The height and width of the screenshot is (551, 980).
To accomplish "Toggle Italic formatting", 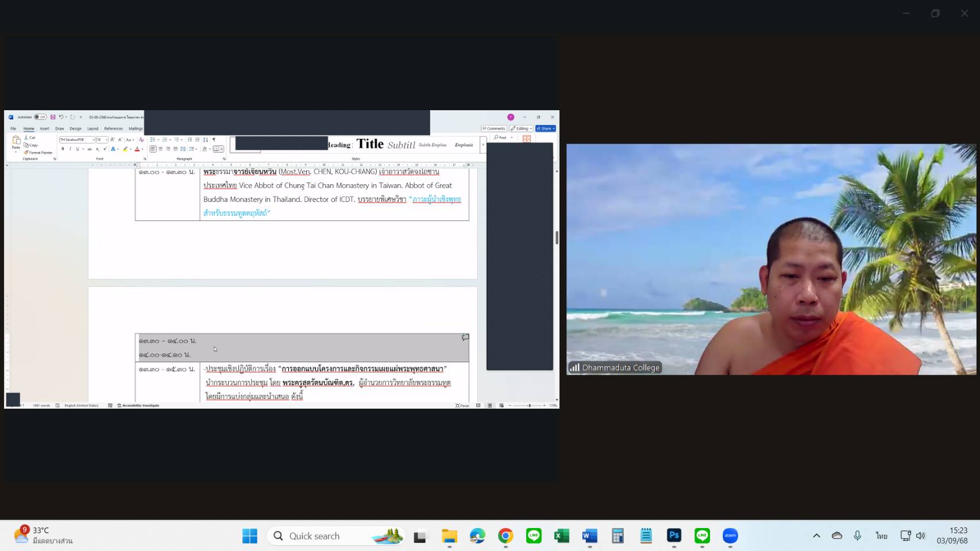I will coord(70,149).
